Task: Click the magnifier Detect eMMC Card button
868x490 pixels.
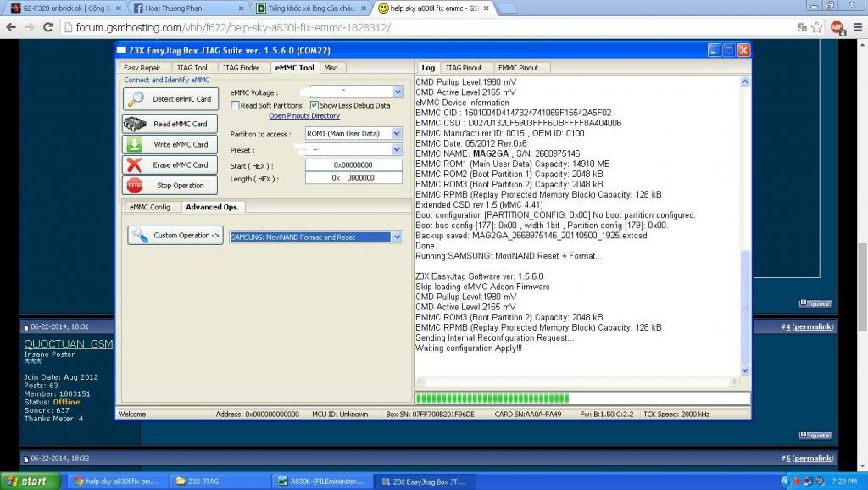Action: pyautogui.click(x=170, y=99)
